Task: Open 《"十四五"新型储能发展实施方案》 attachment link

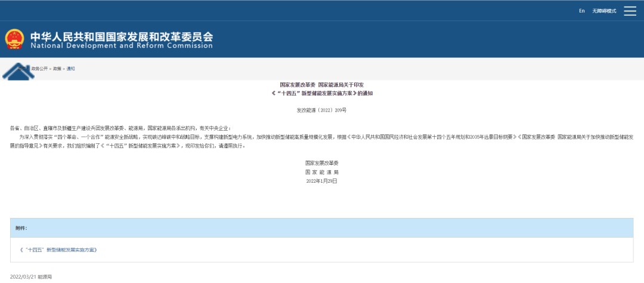Action: [58, 250]
